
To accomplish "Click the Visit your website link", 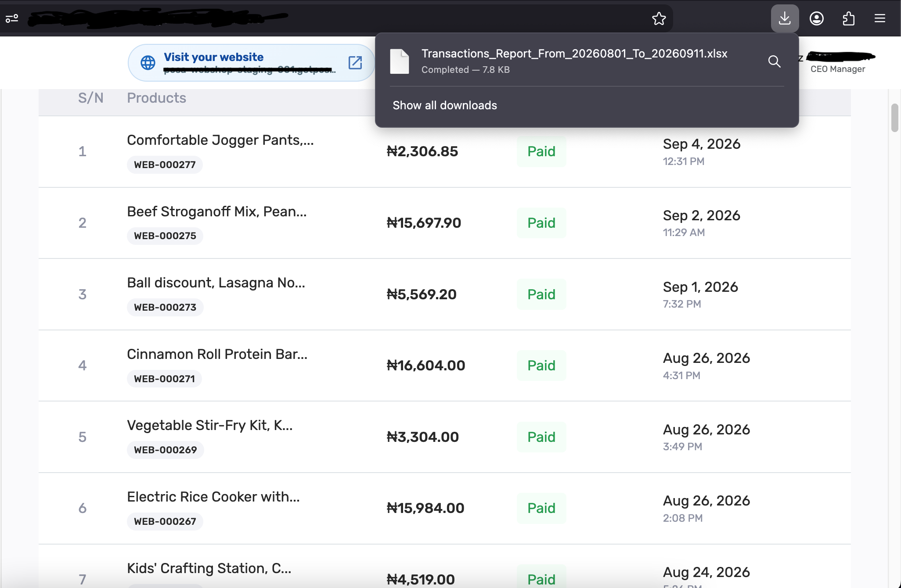I will (x=214, y=57).
